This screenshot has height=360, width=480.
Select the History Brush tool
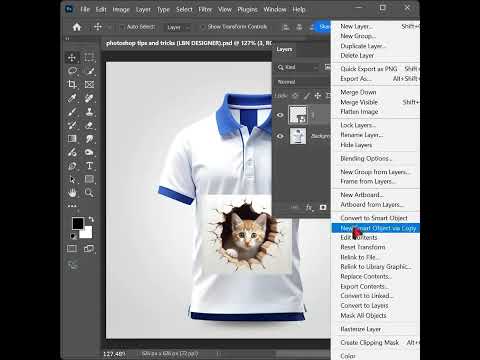(72, 125)
